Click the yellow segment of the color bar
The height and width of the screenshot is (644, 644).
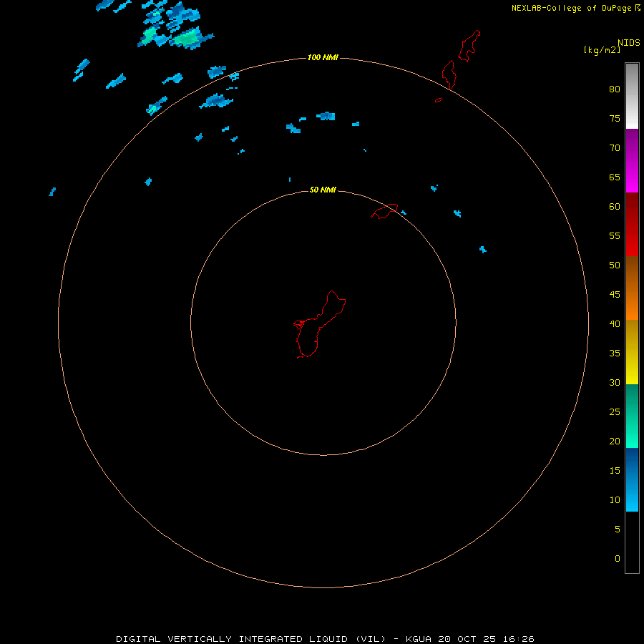(632, 352)
